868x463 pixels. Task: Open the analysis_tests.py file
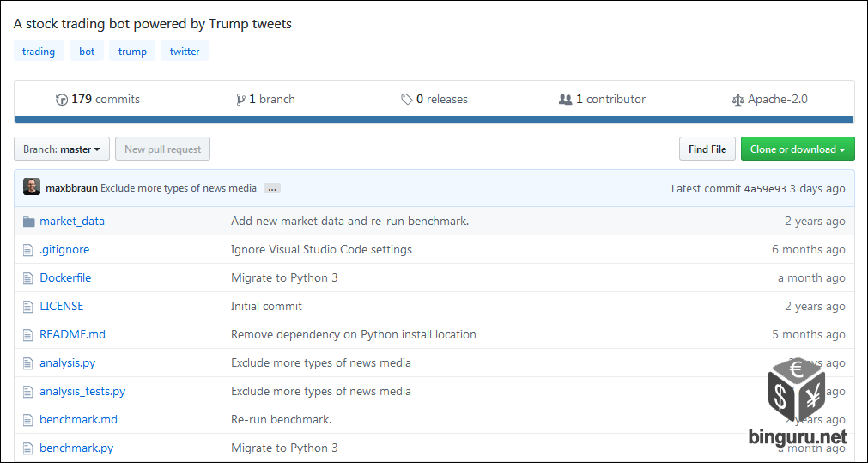click(82, 391)
